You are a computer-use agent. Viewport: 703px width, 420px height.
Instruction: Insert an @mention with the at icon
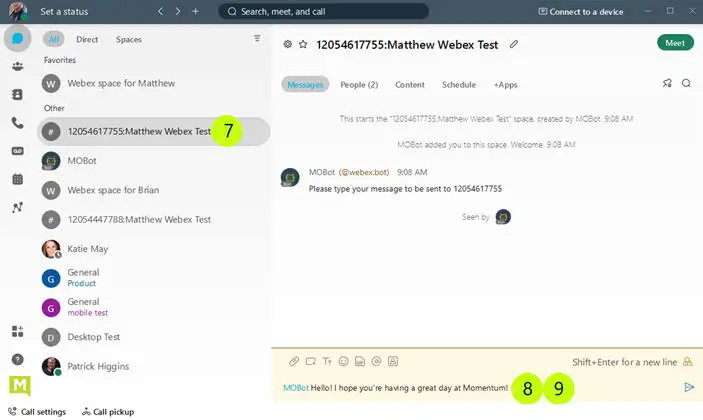pyautogui.click(x=377, y=361)
